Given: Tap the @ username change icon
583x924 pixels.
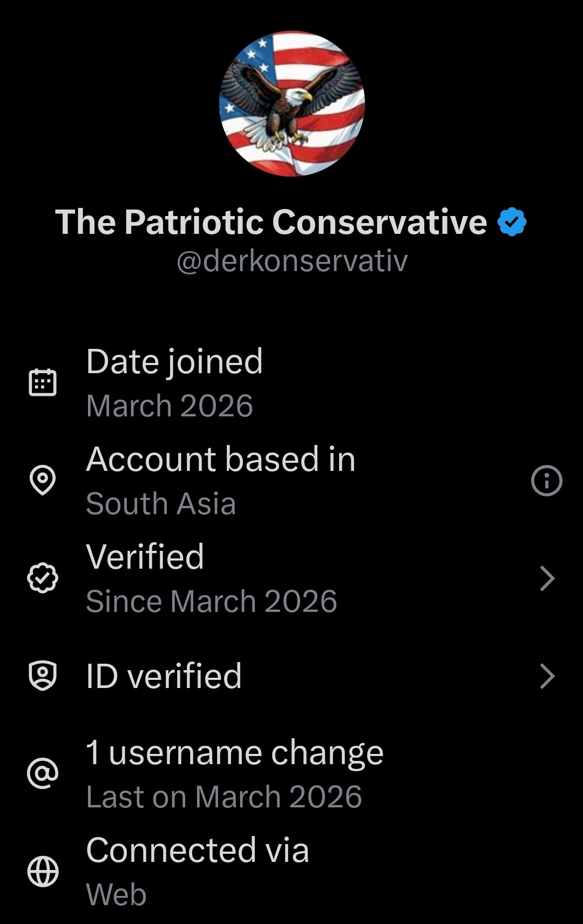Looking at the screenshot, I should point(43,773).
